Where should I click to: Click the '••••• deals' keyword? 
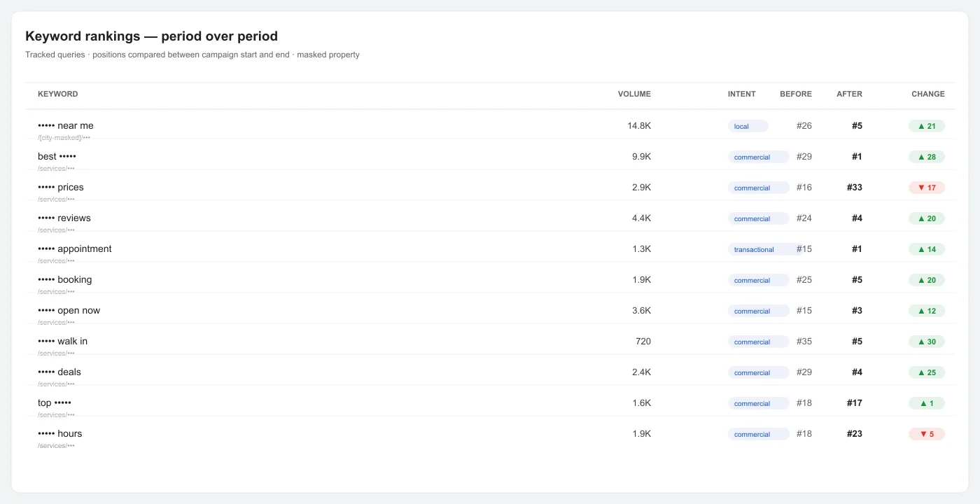(x=59, y=372)
